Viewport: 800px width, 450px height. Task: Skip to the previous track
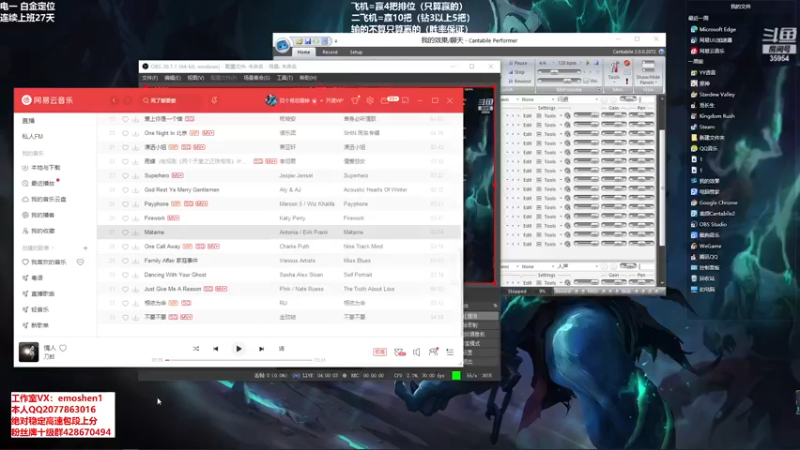click(216, 349)
